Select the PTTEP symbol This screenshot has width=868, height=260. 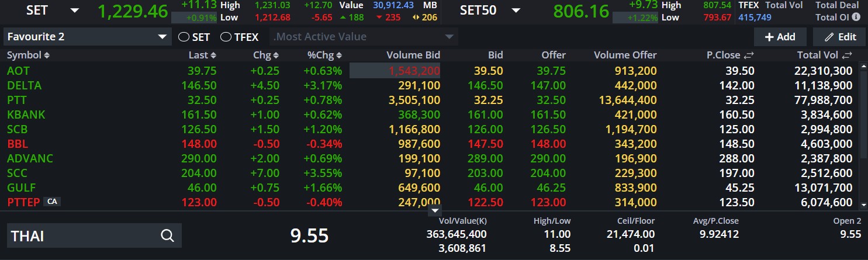click(x=25, y=202)
